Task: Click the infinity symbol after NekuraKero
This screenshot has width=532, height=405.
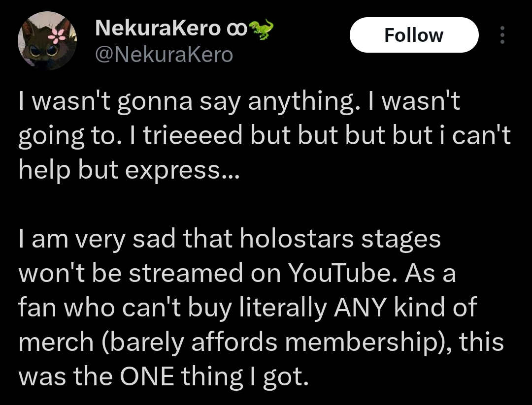Action: [x=238, y=29]
